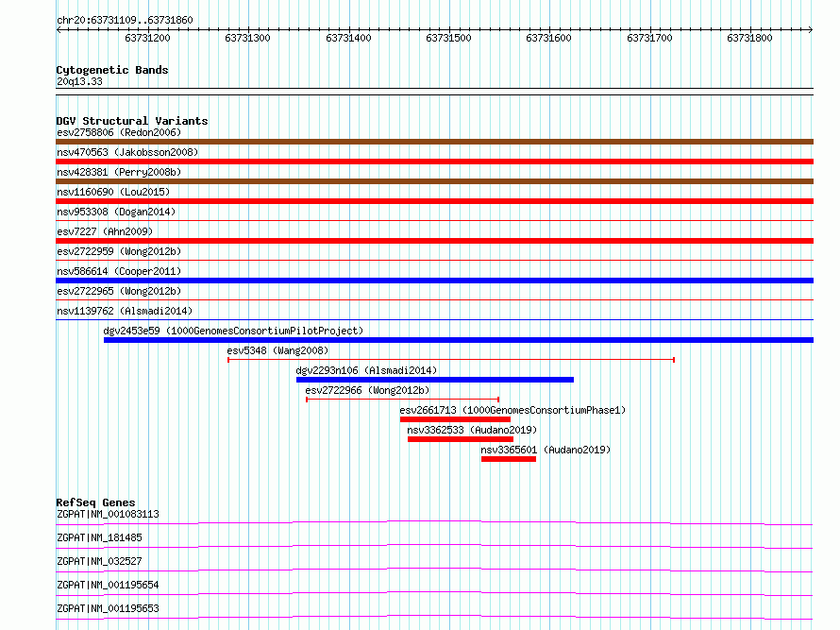The height and width of the screenshot is (630, 840).
Task: Click the nsv3365601 (Audano2019) label
Action: click(546, 450)
